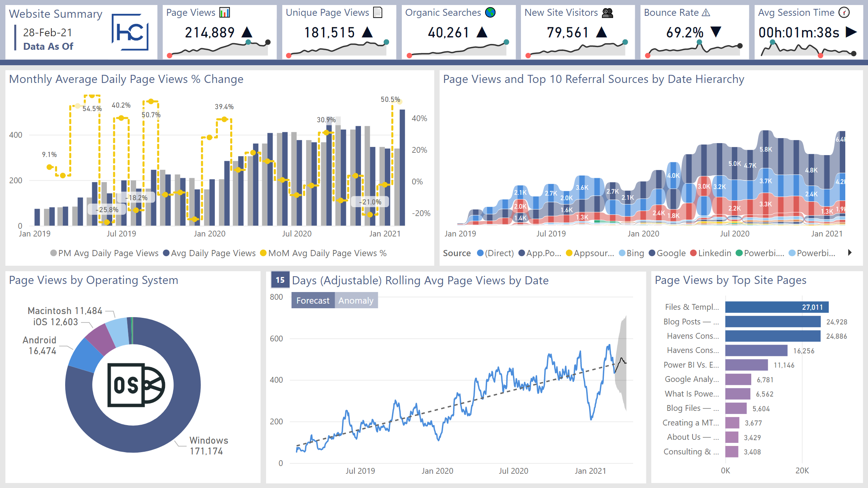Click the Avg Session Time clock icon
The height and width of the screenshot is (488, 868).
tap(844, 13)
